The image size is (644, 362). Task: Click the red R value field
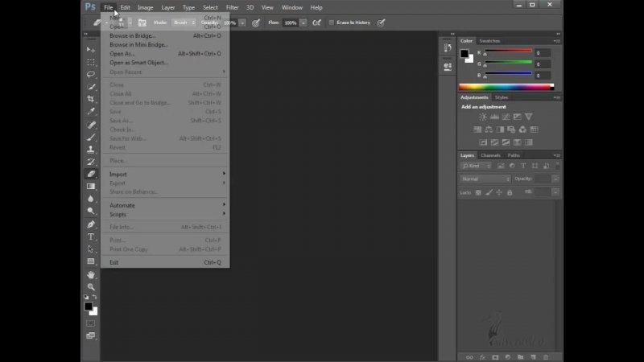[x=543, y=53]
